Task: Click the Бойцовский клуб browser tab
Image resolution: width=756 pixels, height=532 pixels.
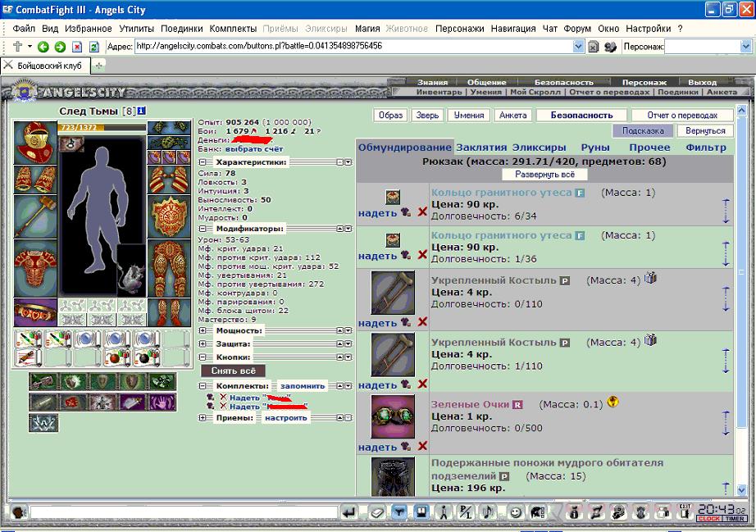Action: [x=45, y=66]
